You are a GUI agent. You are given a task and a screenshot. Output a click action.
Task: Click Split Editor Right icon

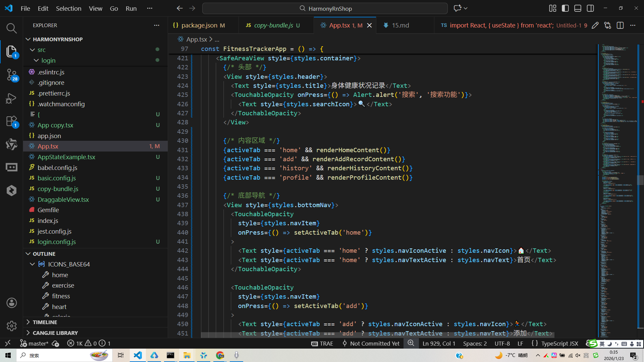(620, 25)
